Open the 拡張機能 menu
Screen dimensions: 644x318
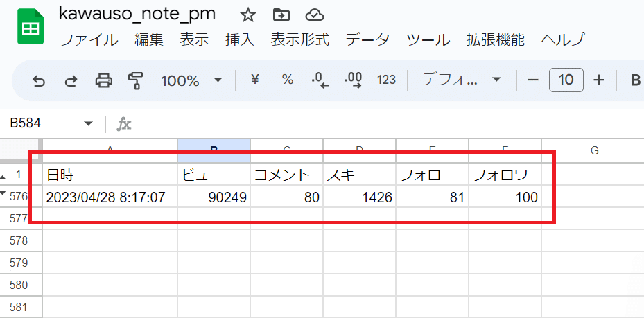tap(496, 39)
